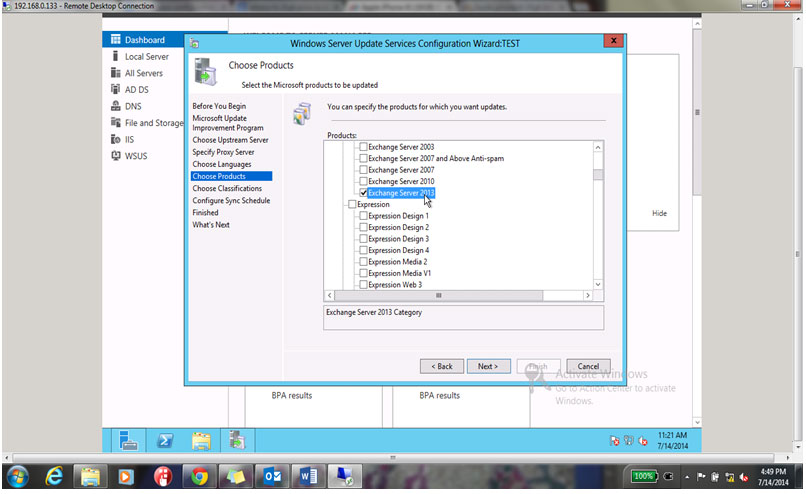Open Outlook from taskbar
Image resolution: width=806 pixels, height=494 pixels.
pos(272,477)
